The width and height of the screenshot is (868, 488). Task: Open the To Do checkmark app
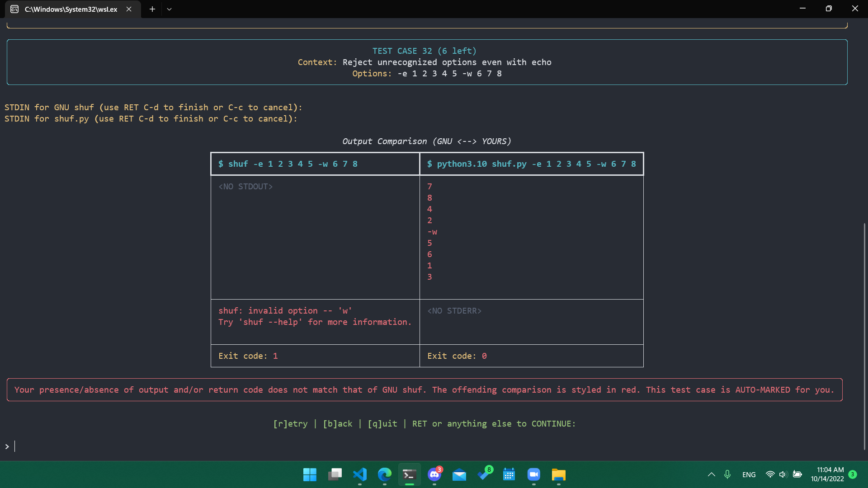pyautogui.click(x=484, y=474)
